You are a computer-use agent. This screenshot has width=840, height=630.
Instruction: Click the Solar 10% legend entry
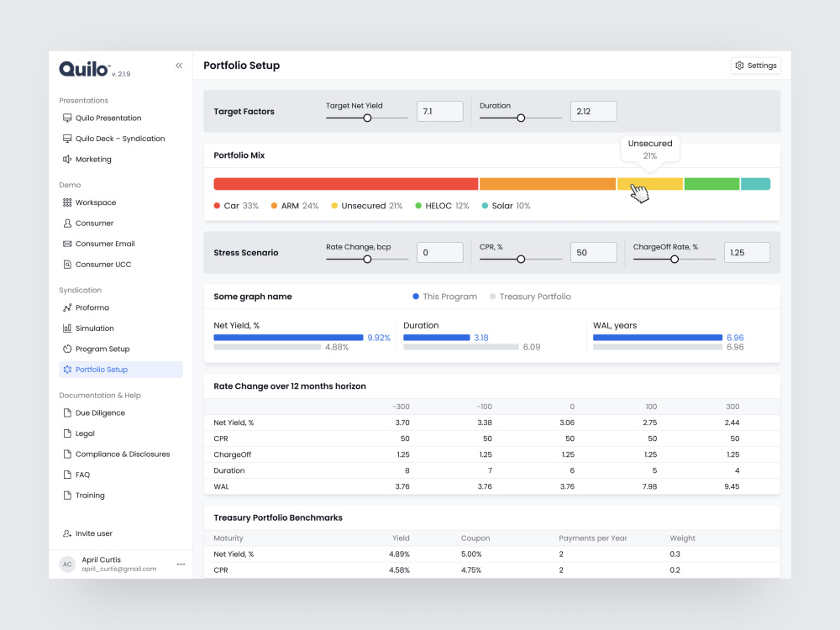506,206
